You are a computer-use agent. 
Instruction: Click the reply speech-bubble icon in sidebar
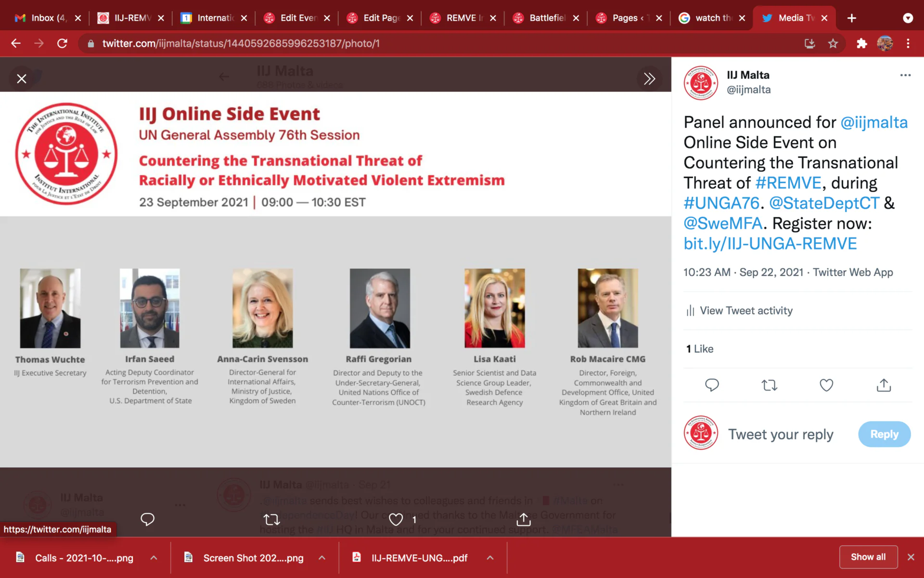coord(712,385)
